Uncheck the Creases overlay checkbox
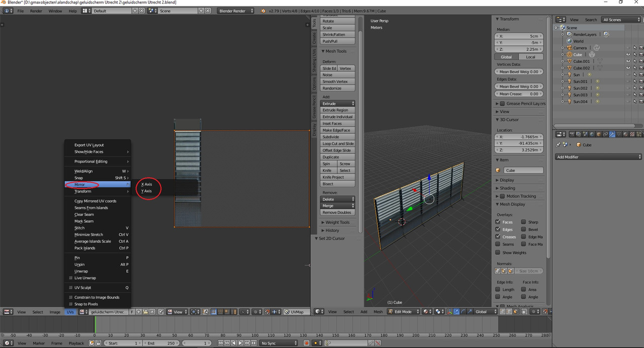 [498, 237]
